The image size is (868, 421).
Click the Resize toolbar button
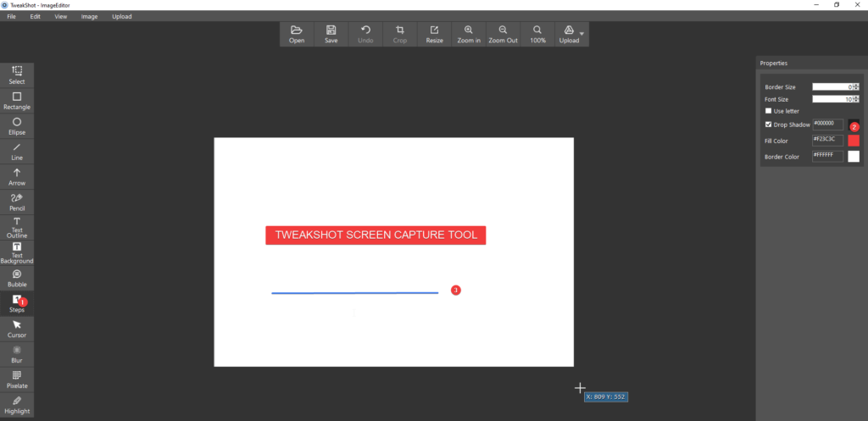(434, 34)
